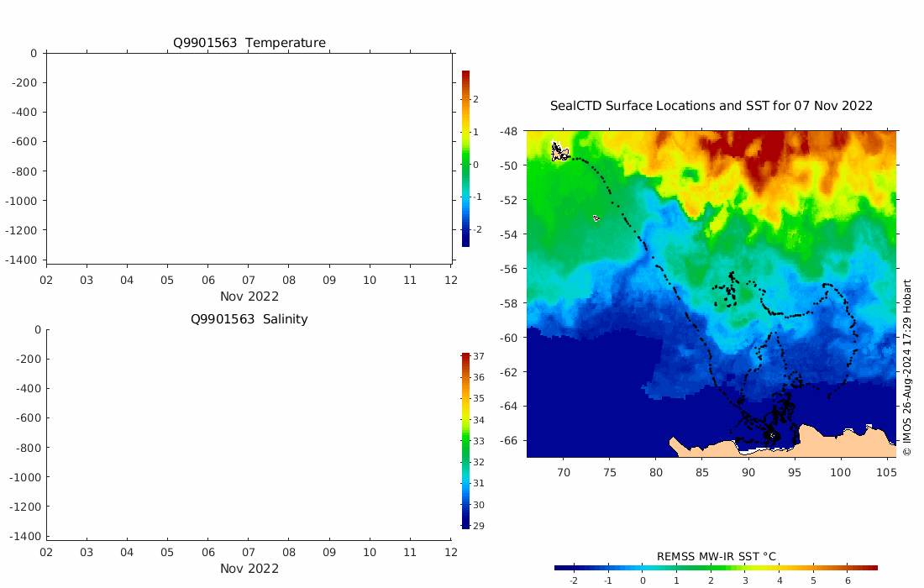Click the 12 date tick on Salinity plot
Viewport: 924px width, 588px height.
[x=451, y=553]
